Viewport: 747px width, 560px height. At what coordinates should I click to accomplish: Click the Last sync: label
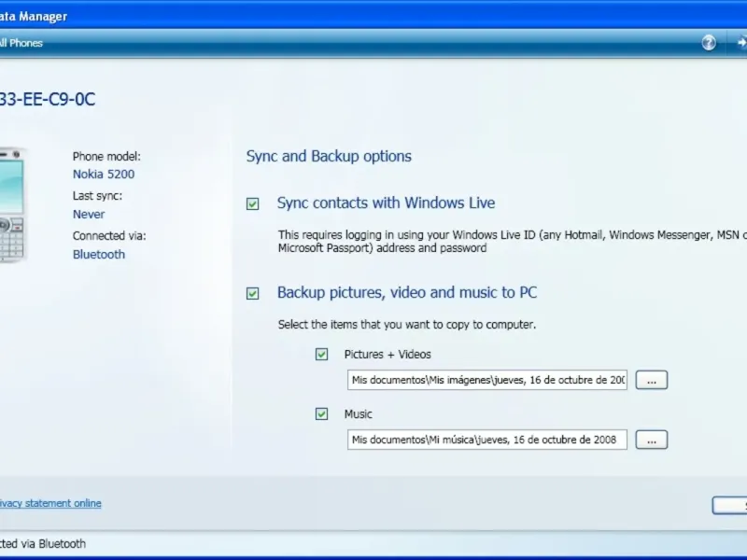(x=97, y=196)
